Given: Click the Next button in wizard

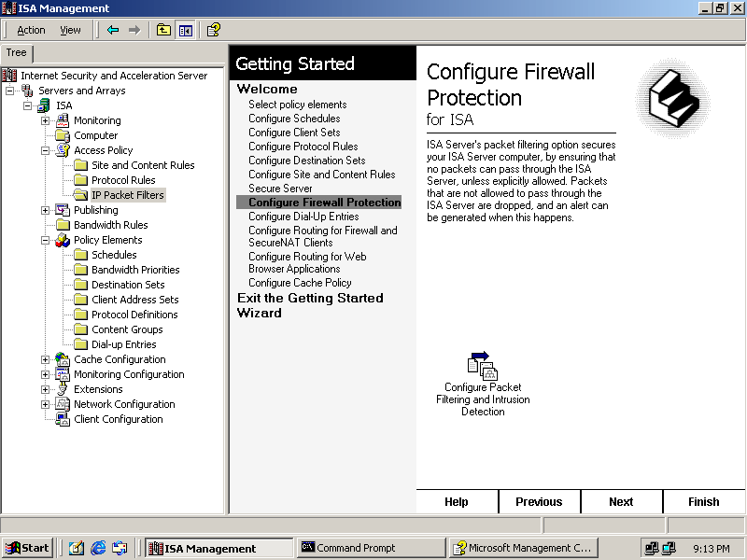Looking at the screenshot, I should (621, 501).
